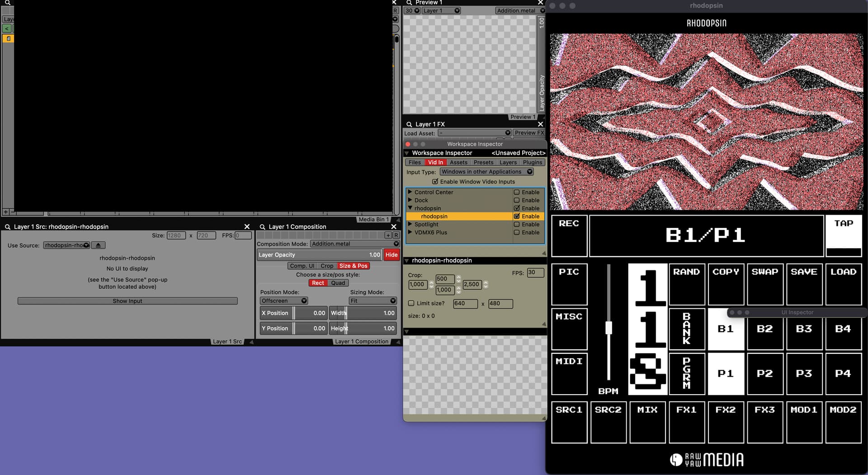Select the MIDI pad in rhodopsin
Image resolution: width=868 pixels, height=475 pixels.
[569, 374]
